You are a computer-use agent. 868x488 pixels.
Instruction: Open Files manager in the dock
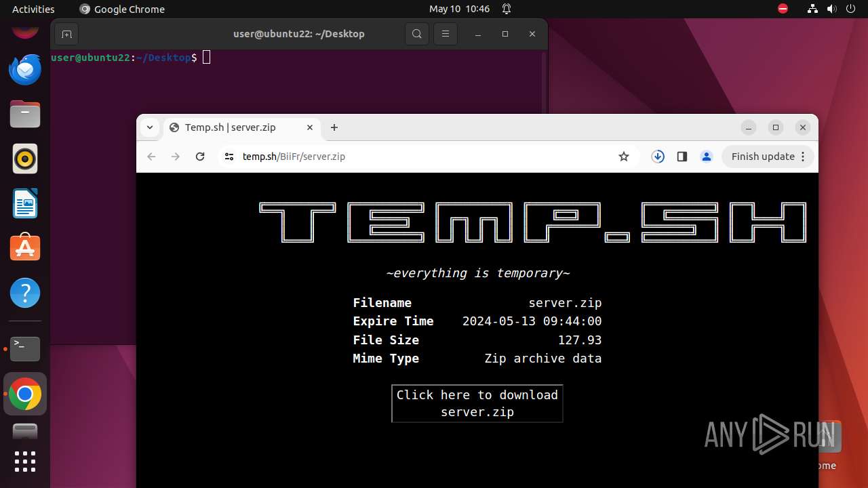25,114
